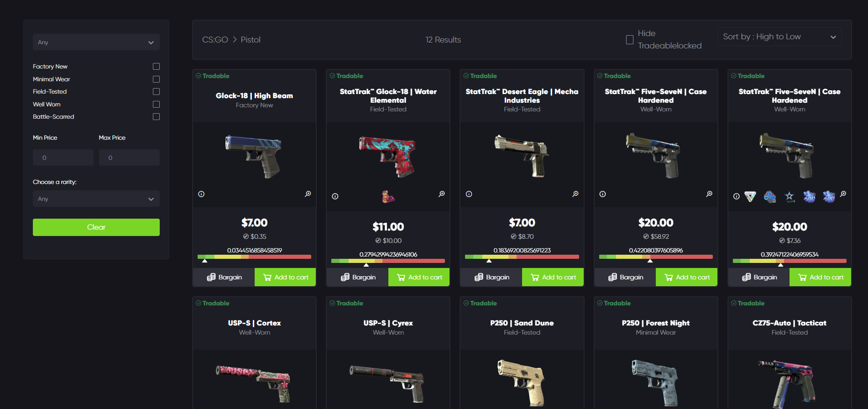Expand the Choose a rarity dropdown
This screenshot has width=868, height=409.
pos(96,199)
